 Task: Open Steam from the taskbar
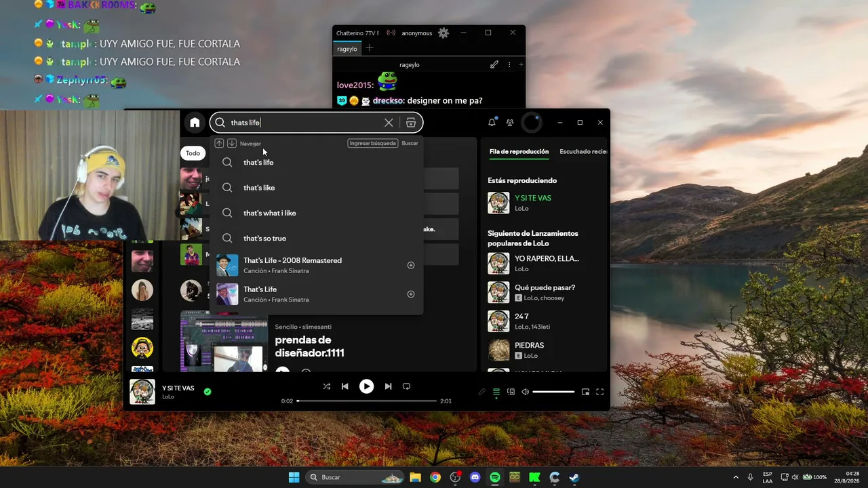tap(574, 477)
